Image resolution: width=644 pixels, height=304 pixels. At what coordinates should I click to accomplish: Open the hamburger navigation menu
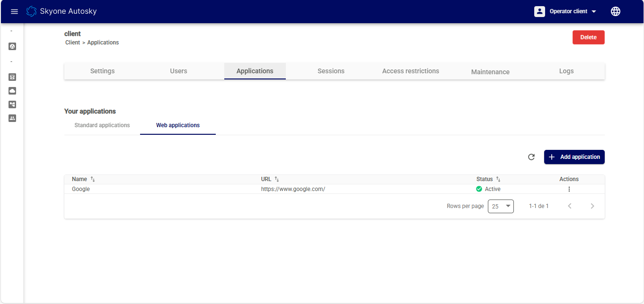tap(14, 11)
